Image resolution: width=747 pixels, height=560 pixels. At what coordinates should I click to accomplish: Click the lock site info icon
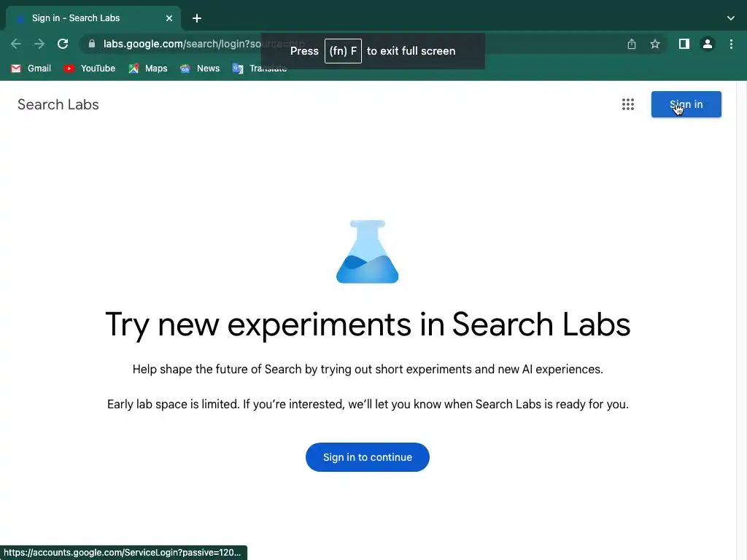pyautogui.click(x=91, y=44)
